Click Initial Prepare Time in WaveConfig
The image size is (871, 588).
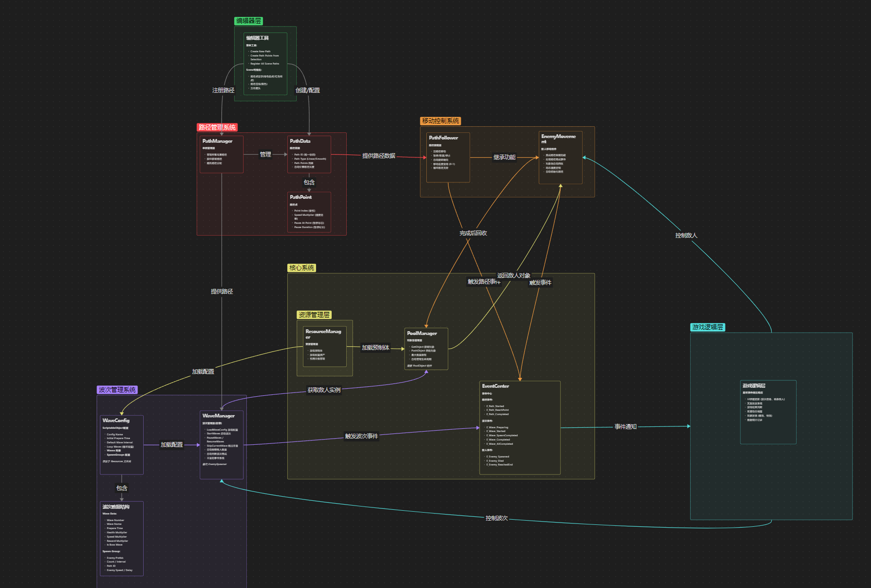pyautogui.click(x=118, y=438)
